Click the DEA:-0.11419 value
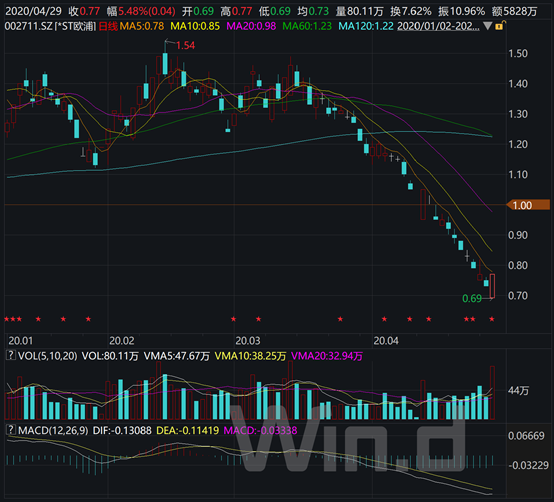554x502 pixels. (187, 430)
